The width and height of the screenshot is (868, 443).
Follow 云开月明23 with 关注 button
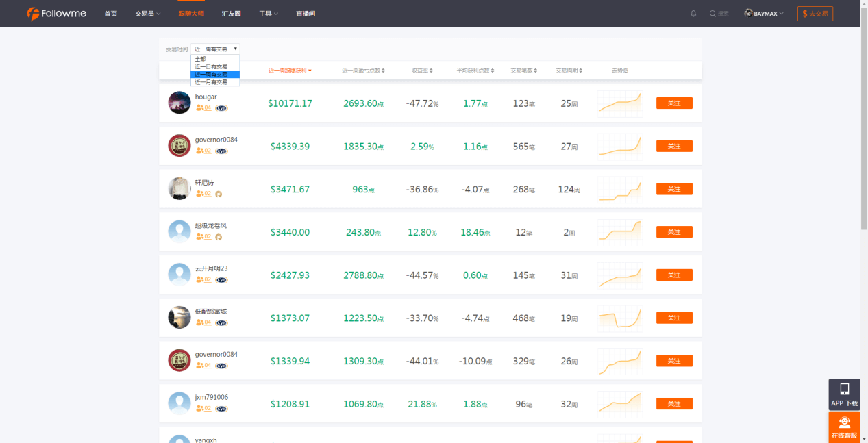coord(674,275)
